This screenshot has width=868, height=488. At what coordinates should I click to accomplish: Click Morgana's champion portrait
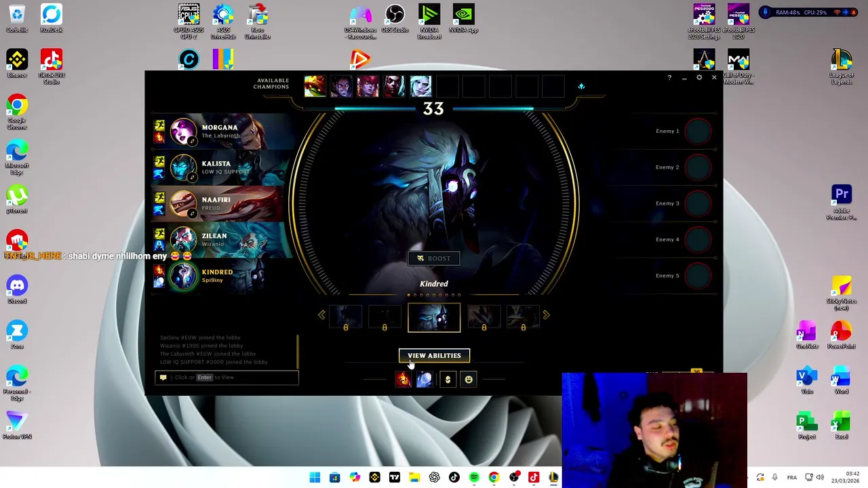183,131
